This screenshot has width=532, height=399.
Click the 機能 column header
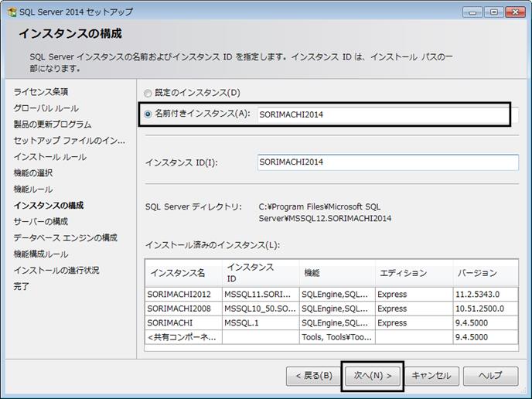[x=338, y=273]
